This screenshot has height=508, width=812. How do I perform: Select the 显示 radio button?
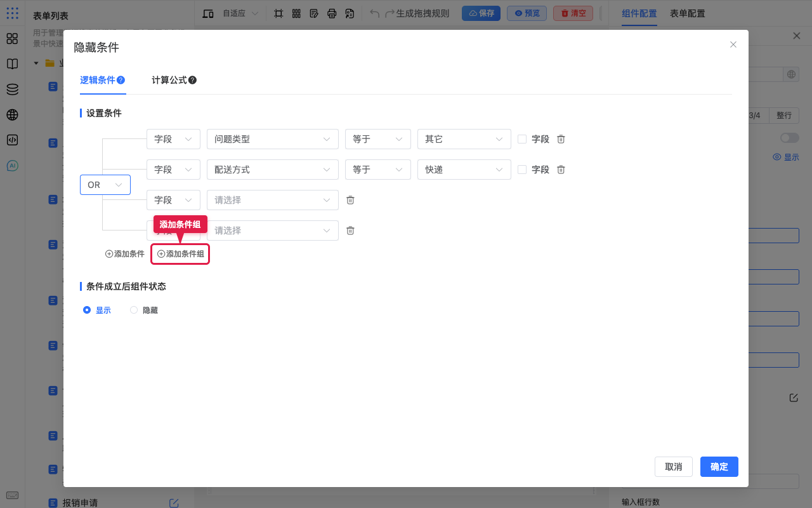pos(87,311)
